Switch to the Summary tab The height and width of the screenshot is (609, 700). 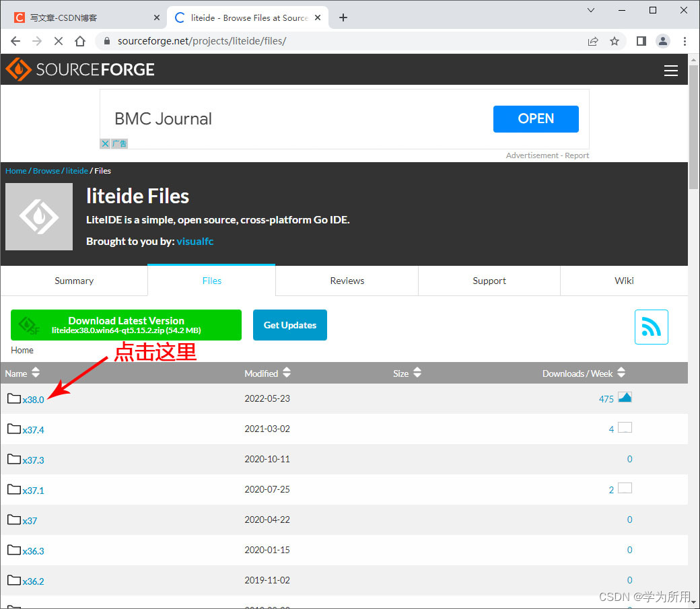74,281
